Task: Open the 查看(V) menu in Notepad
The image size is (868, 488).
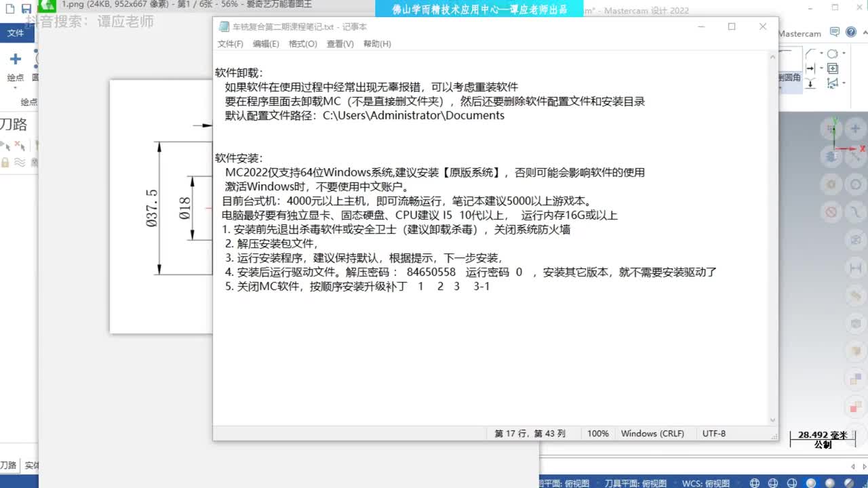Action: (340, 44)
